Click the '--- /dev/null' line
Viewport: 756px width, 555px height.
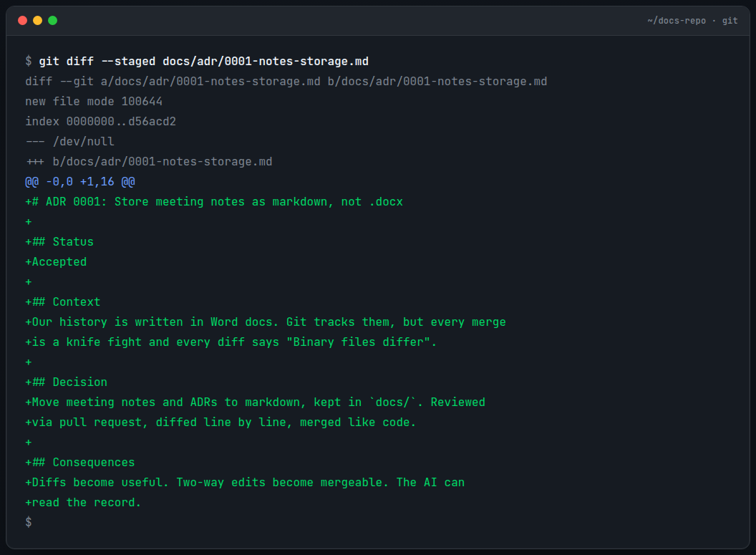point(69,141)
